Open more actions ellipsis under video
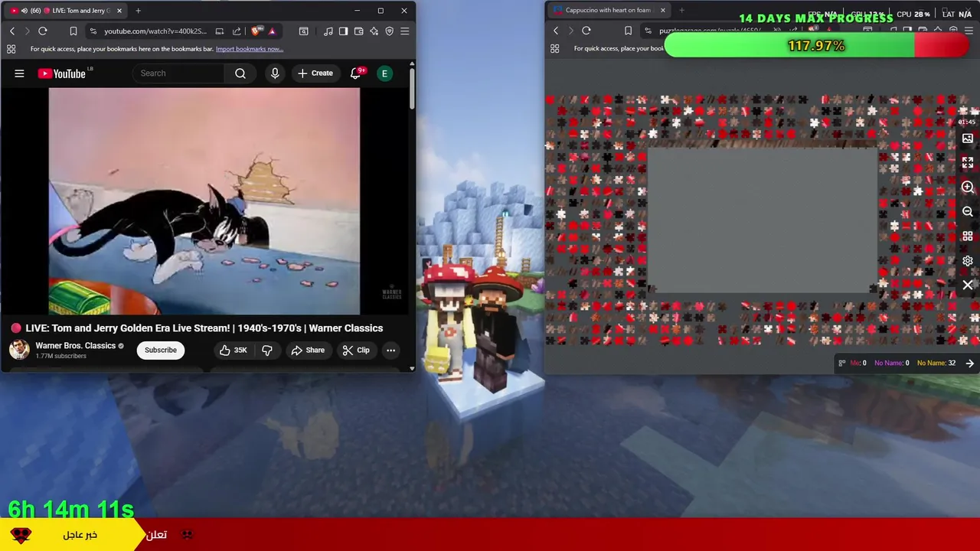The height and width of the screenshot is (551, 980). pyautogui.click(x=390, y=350)
